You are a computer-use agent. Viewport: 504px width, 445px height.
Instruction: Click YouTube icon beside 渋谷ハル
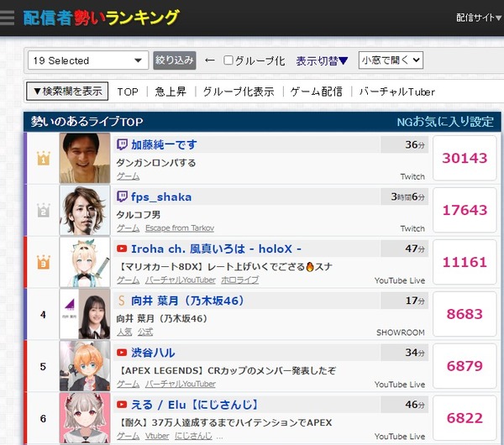(122, 353)
